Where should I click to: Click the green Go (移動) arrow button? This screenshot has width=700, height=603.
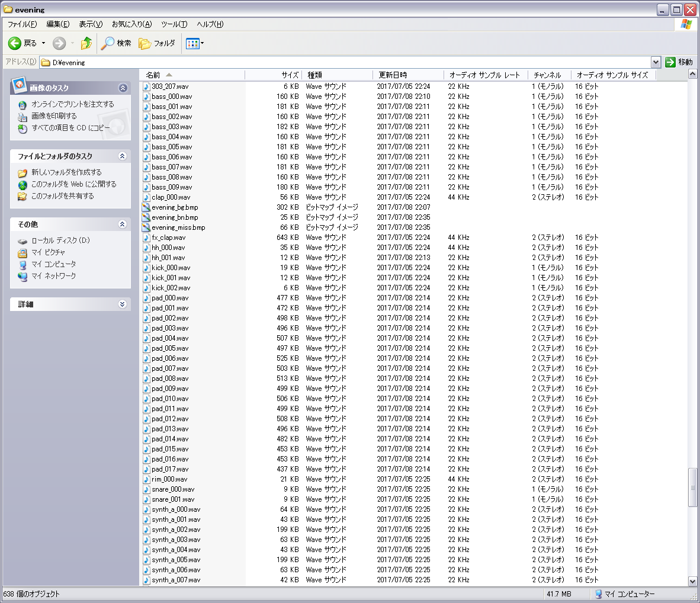(670, 62)
